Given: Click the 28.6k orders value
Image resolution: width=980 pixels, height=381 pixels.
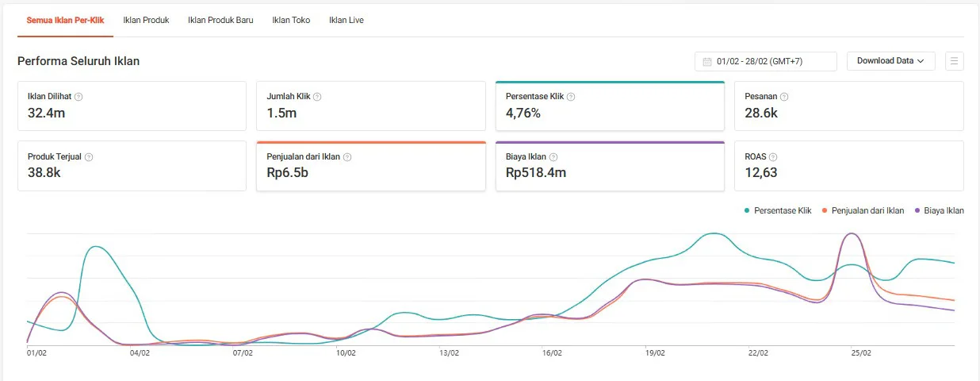Looking at the screenshot, I should 761,113.
